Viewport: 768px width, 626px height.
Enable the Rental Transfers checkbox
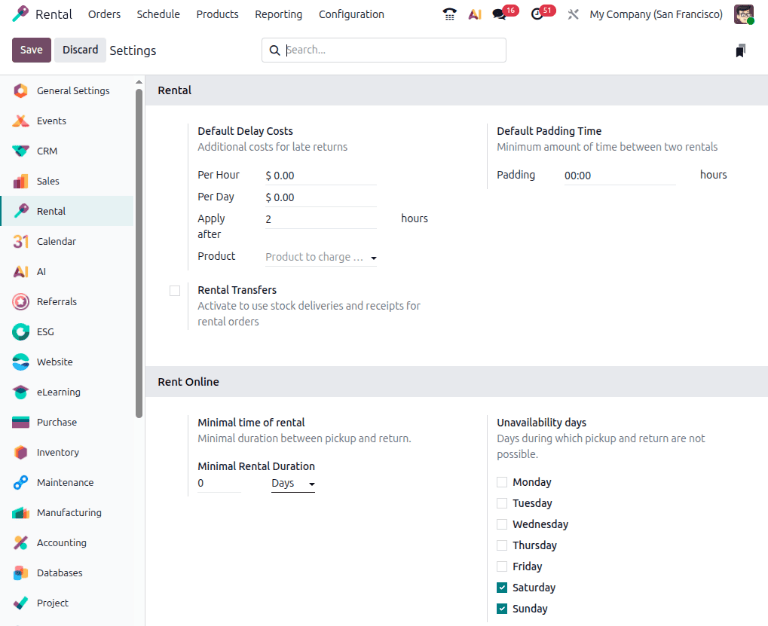pyautogui.click(x=175, y=291)
